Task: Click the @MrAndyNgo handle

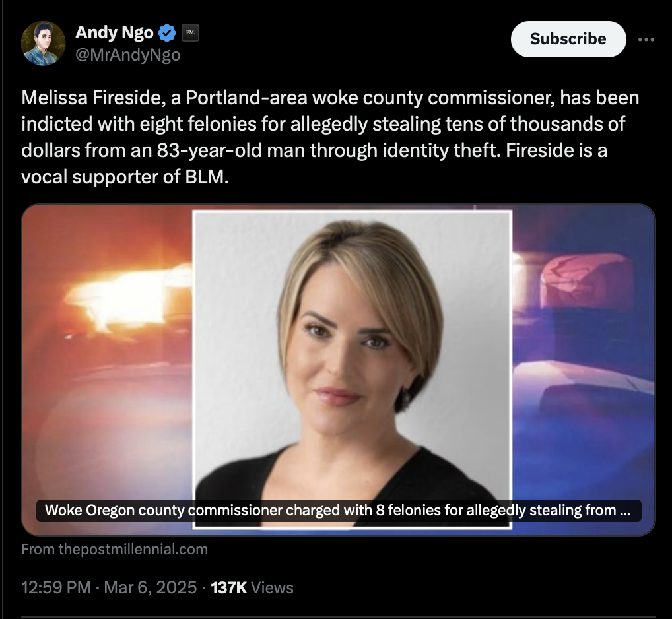Action: (x=127, y=55)
